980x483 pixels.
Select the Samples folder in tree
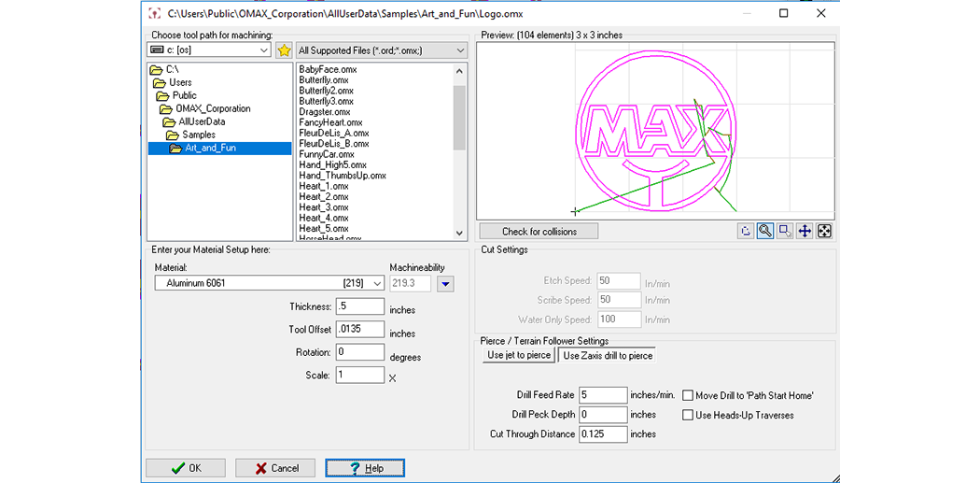pos(192,135)
